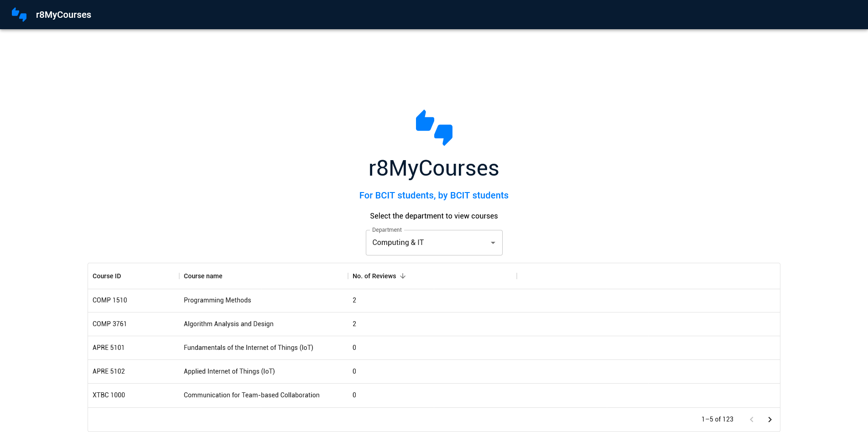Sort by the Course ID column header
Viewport: 868px width, 432px height.
(107, 276)
